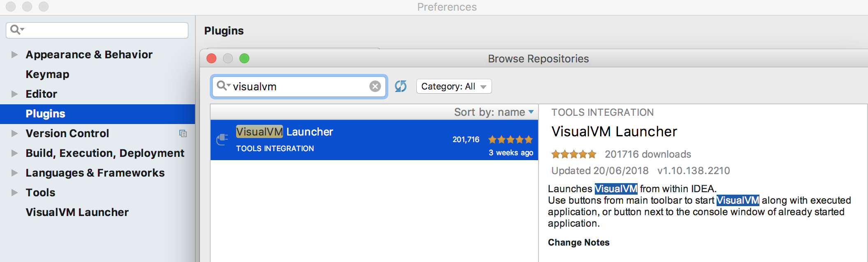Click the Preferences sidebar search field
Screen dimensions: 868x262
[97, 30]
